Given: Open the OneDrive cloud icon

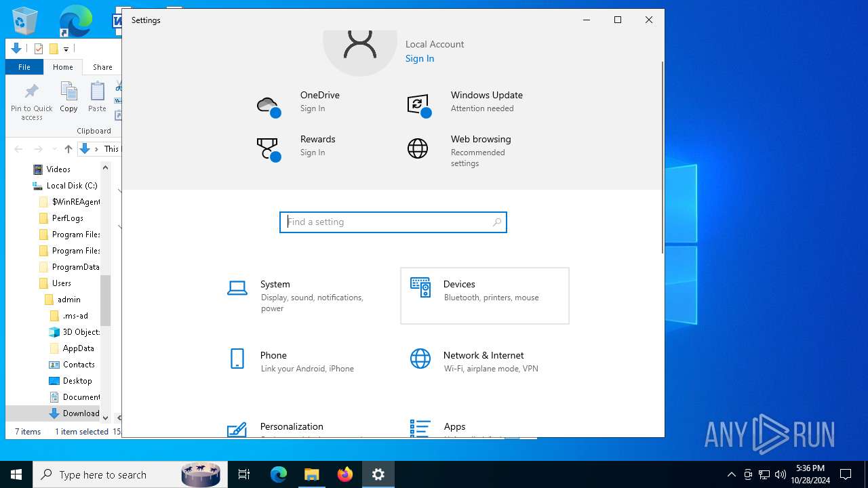Looking at the screenshot, I should (269, 106).
